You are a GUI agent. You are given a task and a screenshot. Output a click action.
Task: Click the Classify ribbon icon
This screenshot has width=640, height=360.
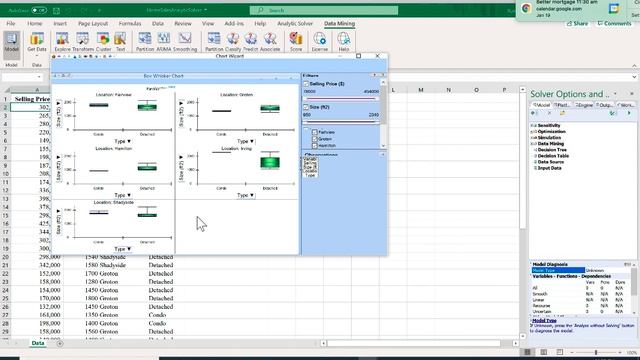(233, 42)
